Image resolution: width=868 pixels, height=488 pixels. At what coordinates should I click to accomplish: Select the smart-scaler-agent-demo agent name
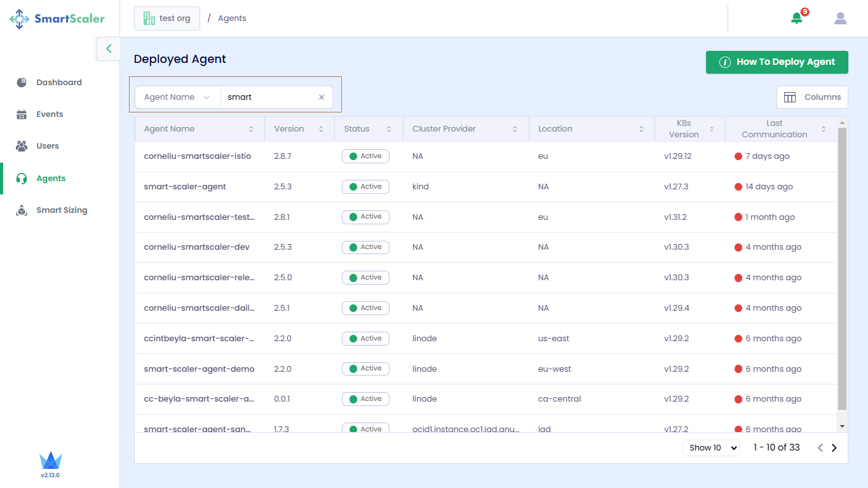tap(200, 369)
